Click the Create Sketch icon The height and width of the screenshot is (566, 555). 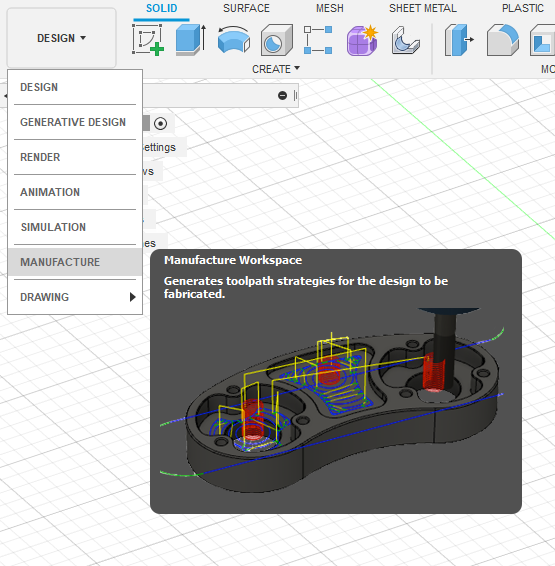point(148,40)
